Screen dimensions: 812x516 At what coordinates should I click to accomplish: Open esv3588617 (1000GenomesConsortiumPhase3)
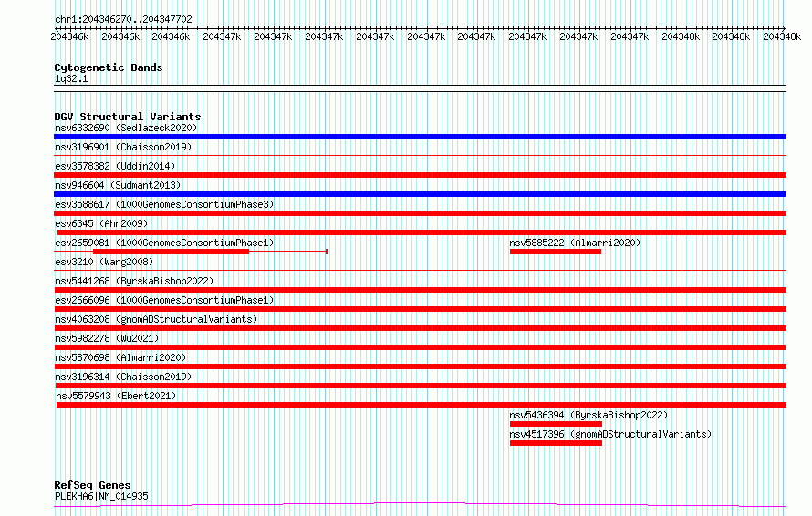(x=164, y=204)
